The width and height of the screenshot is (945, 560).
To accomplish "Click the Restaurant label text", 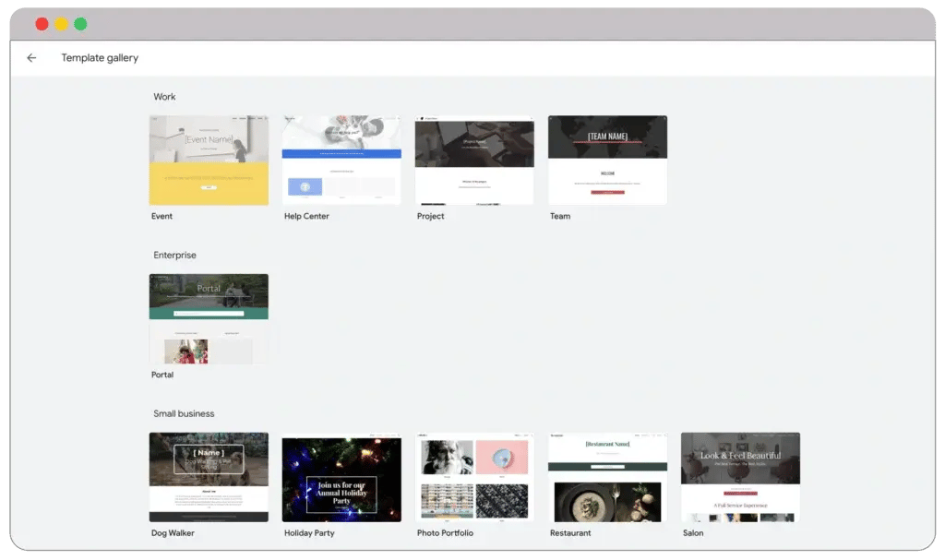I will [x=571, y=533].
